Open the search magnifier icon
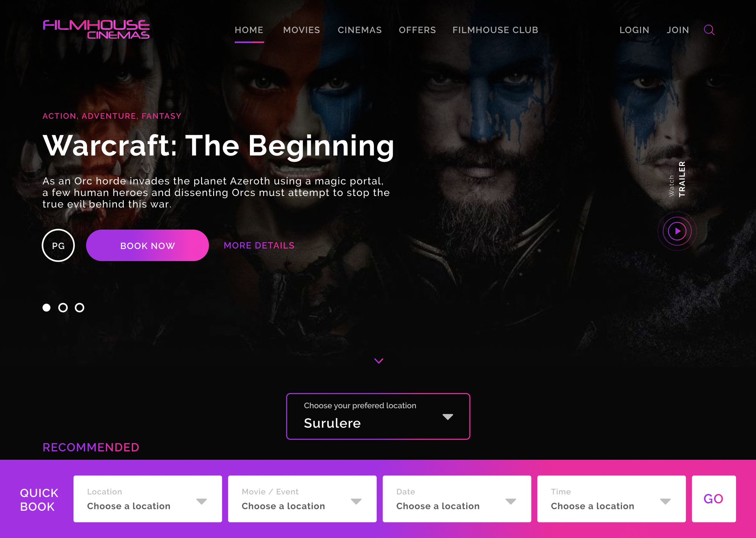Screen dimensions: 756x538 coord(709,30)
